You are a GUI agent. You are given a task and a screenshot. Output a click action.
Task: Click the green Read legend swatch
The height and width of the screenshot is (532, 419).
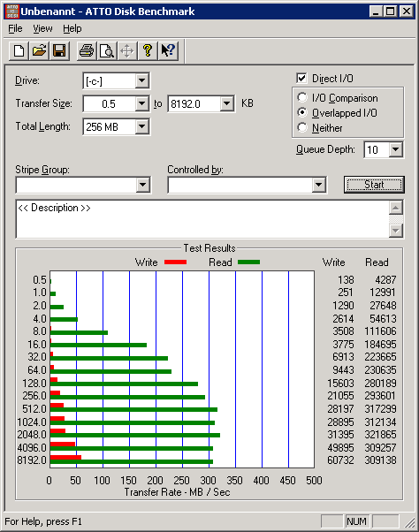248,262
